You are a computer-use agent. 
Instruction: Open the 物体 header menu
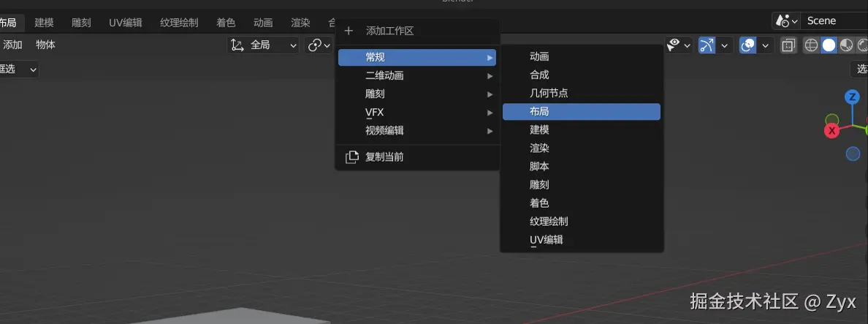click(45, 45)
